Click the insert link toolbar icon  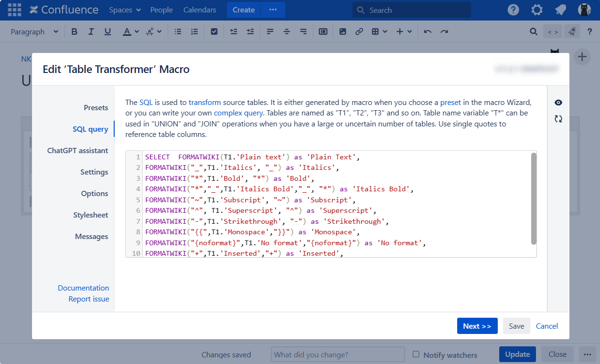tap(359, 31)
